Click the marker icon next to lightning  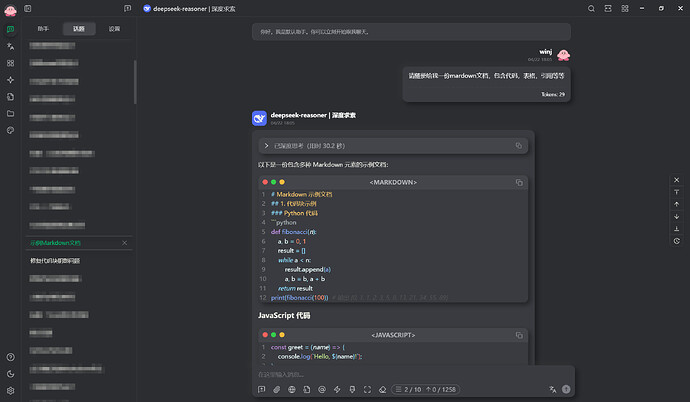352,389
